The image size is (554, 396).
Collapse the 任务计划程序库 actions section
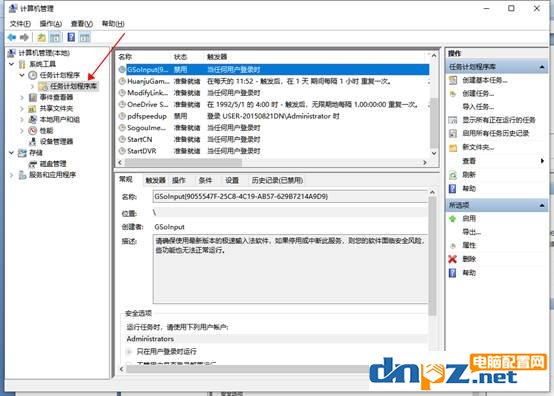(542, 67)
